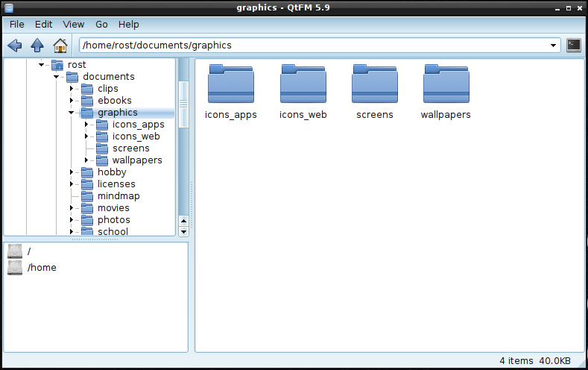Open the Edit menu
Screen dimensions: 588x370
click(43, 25)
